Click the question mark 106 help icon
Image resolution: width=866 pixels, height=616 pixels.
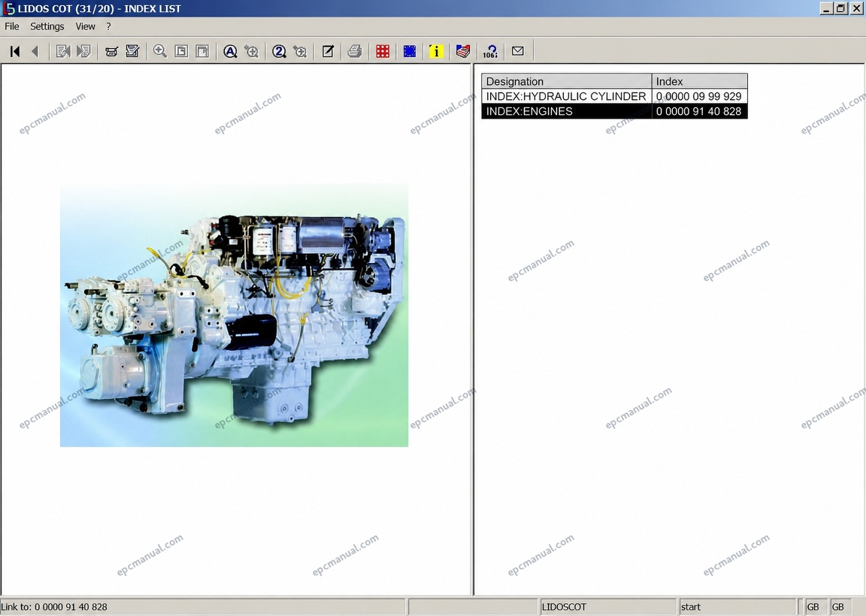[x=490, y=51]
